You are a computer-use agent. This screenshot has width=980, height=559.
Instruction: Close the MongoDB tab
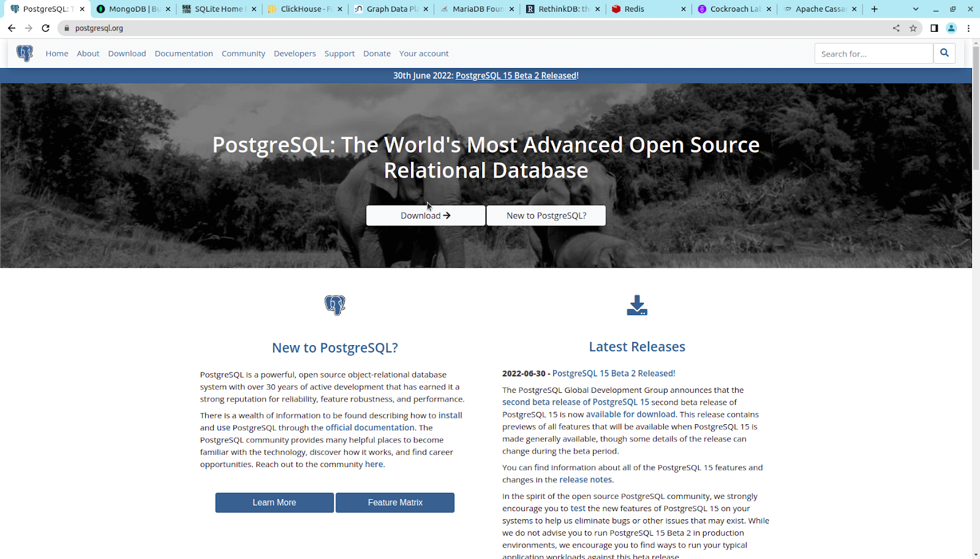tap(168, 9)
